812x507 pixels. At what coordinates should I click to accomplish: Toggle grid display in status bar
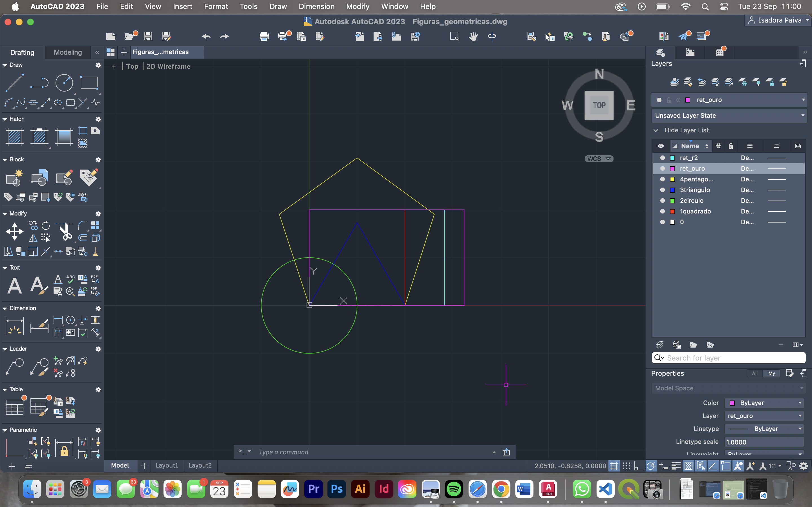coord(614,466)
